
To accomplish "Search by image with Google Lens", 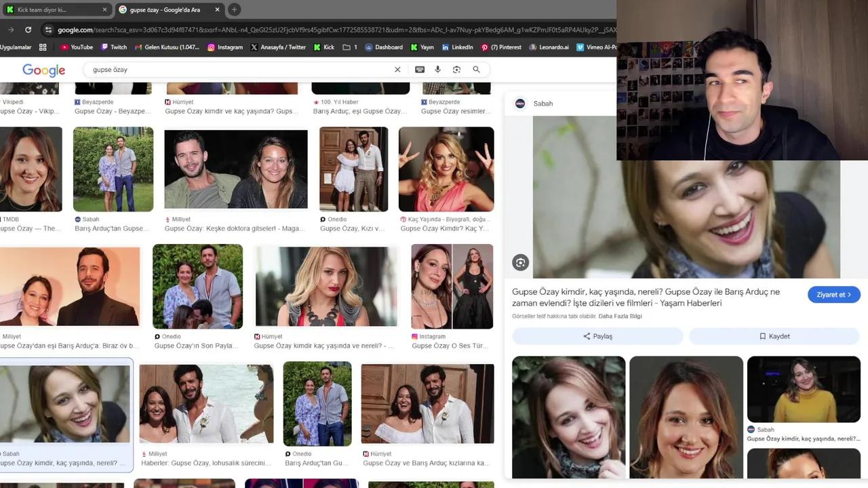I will pyautogui.click(x=456, y=70).
